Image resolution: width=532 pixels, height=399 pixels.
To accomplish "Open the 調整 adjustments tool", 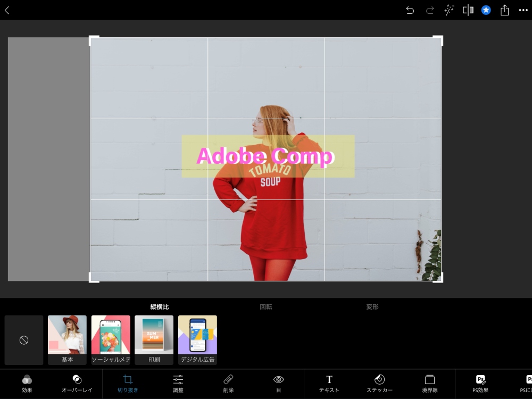I will pyautogui.click(x=178, y=384).
